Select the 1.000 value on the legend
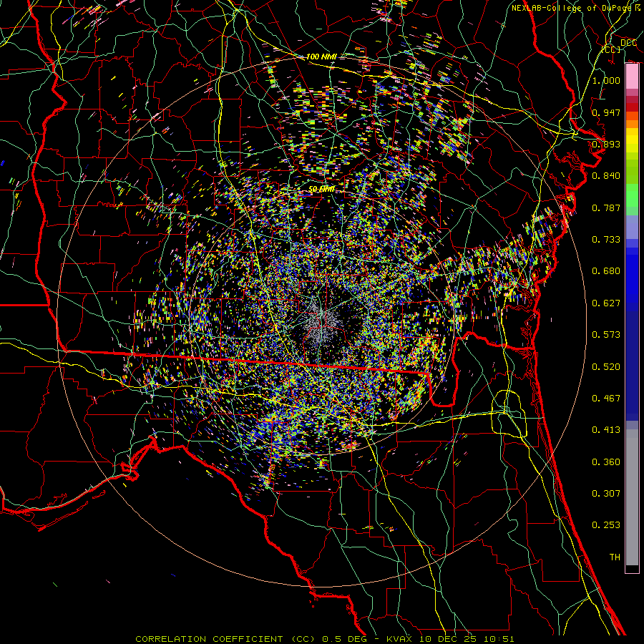This screenshot has width=644, height=644. pyautogui.click(x=606, y=80)
